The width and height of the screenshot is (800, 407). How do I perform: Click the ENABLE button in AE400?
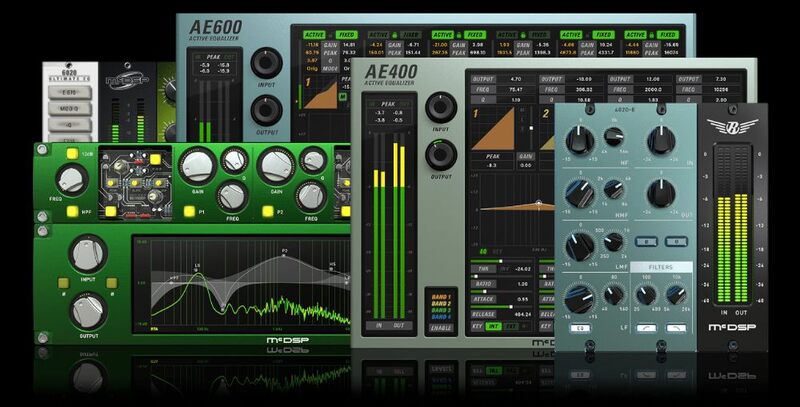(441, 328)
